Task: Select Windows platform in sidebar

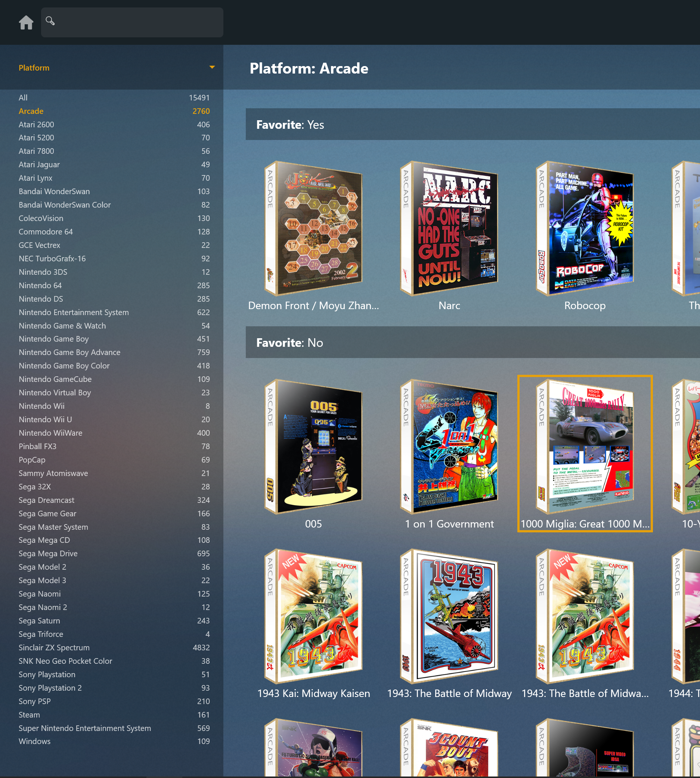Action: tap(114, 742)
